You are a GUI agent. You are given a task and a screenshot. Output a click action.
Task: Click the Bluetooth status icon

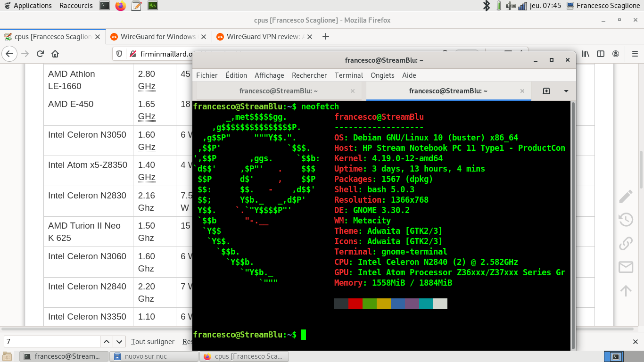(x=486, y=6)
